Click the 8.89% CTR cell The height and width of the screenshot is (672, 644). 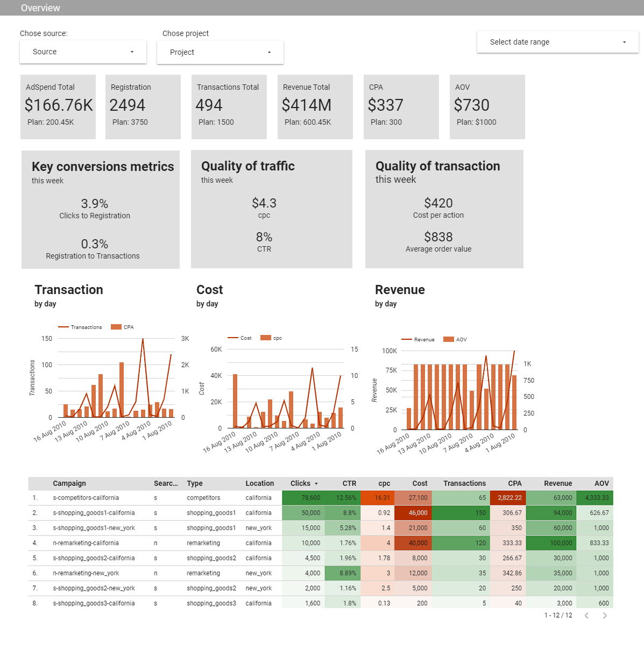pyautogui.click(x=342, y=573)
